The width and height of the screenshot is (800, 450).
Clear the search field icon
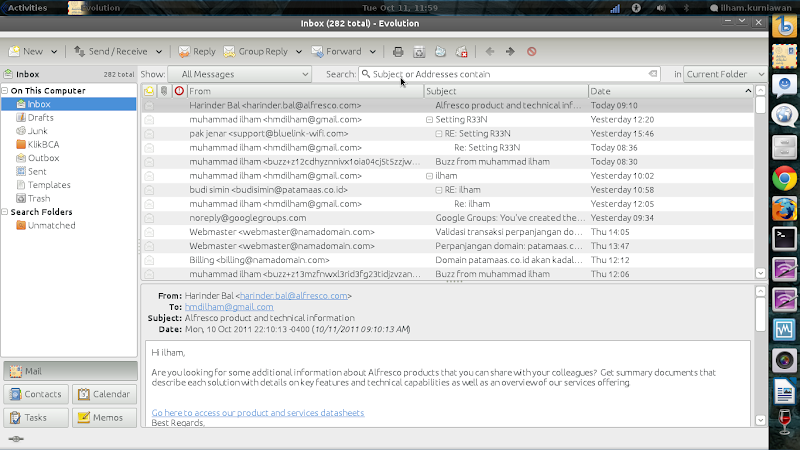pos(653,74)
